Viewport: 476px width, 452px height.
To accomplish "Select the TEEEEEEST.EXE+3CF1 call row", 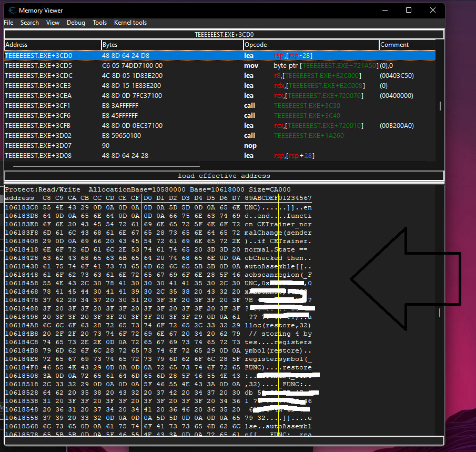I will 220,106.
